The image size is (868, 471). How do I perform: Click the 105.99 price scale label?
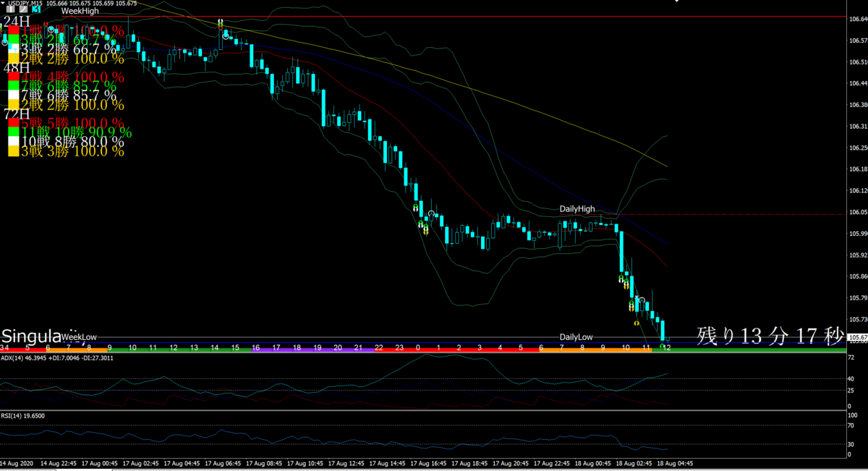[858, 234]
